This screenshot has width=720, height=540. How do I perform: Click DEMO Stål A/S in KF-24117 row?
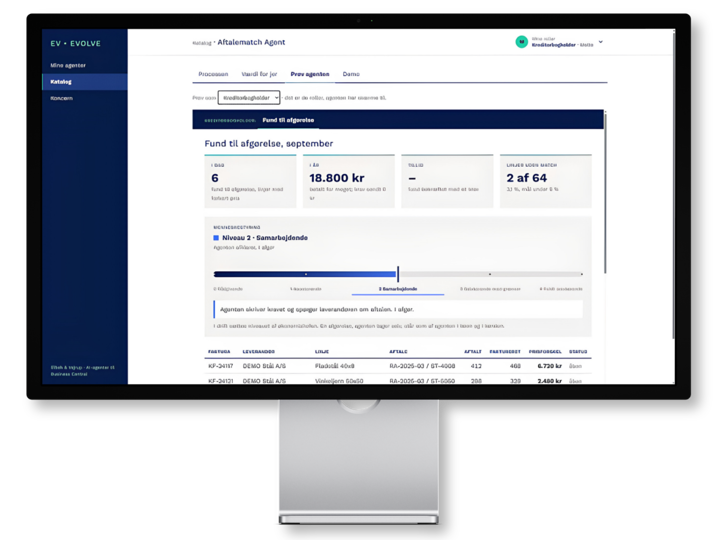[x=264, y=366]
